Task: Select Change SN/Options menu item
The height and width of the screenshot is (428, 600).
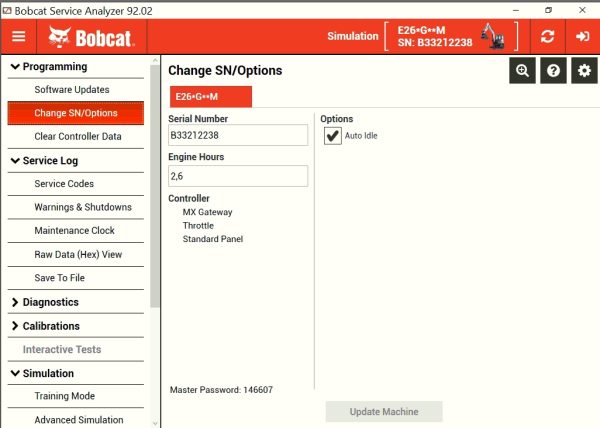Action: [x=76, y=113]
